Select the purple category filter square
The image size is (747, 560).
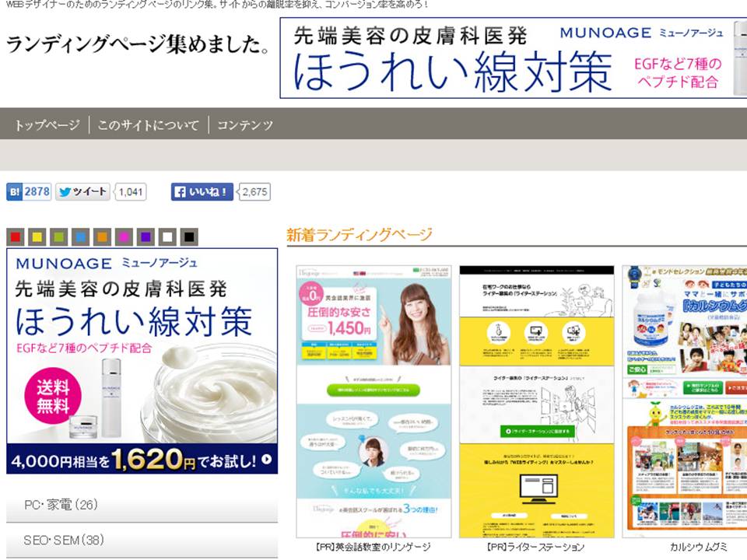146,235
